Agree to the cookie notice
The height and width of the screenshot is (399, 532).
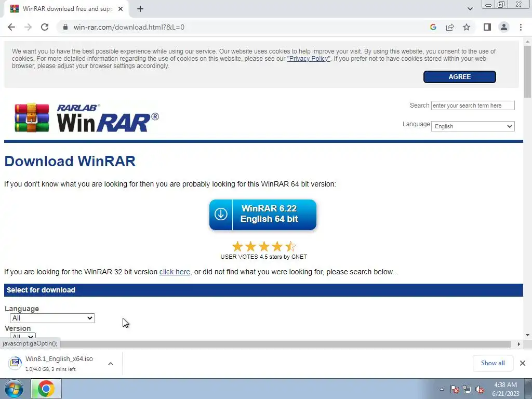click(x=460, y=77)
